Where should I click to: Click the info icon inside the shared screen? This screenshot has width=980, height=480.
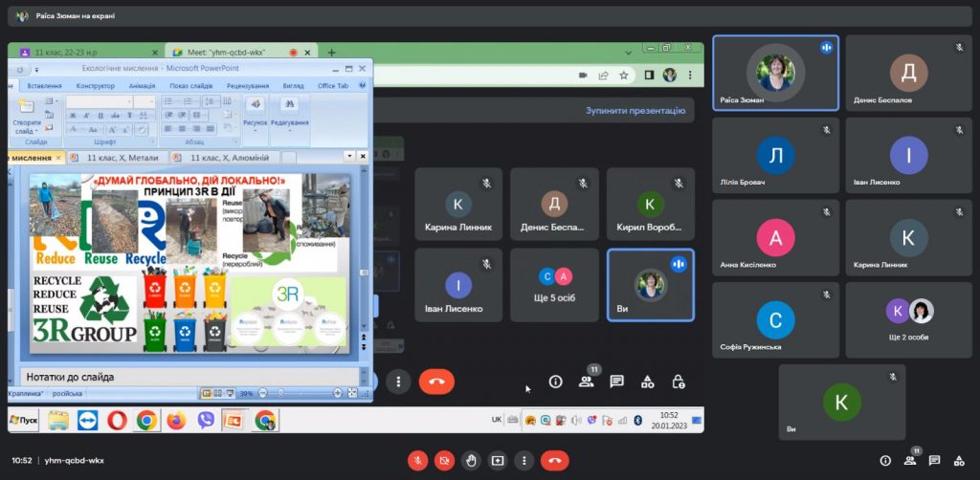556,382
